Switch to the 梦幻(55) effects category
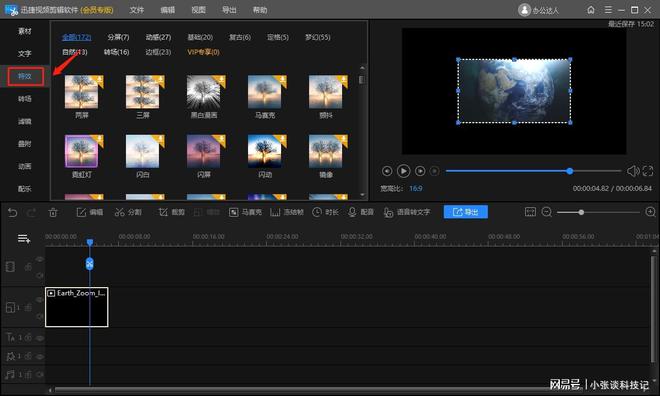660x396 pixels. click(x=317, y=37)
